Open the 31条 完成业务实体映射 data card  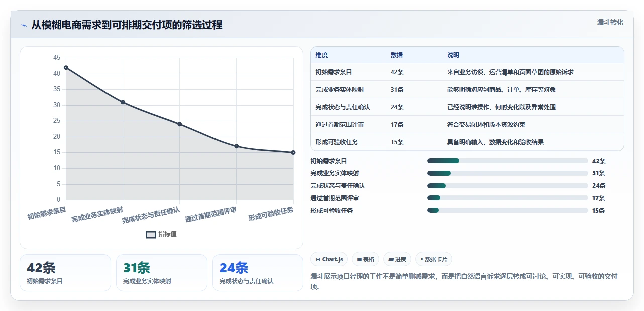[x=161, y=272]
